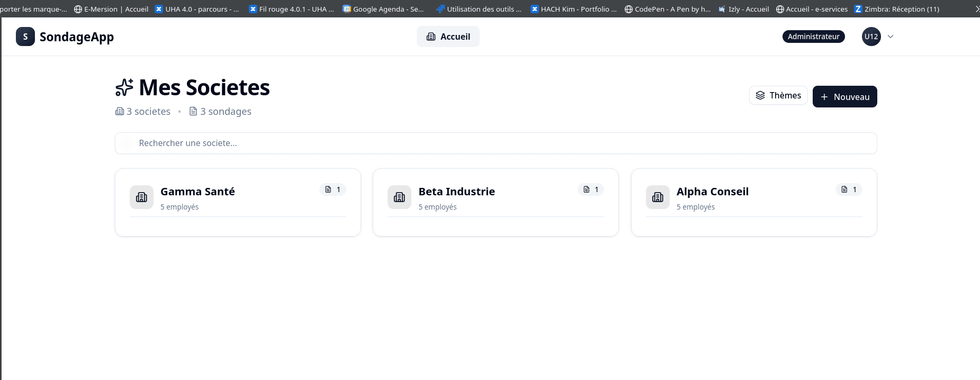Open the HACH Kim - Portfolio bookmark
The width and height of the screenshot is (980, 380).
[573, 9]
